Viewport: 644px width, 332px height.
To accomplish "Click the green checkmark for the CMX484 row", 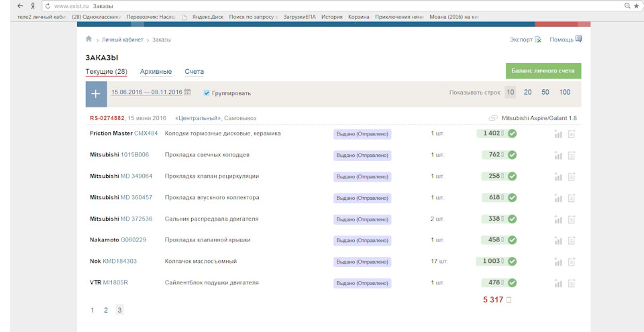I will (x=512, y=133).
